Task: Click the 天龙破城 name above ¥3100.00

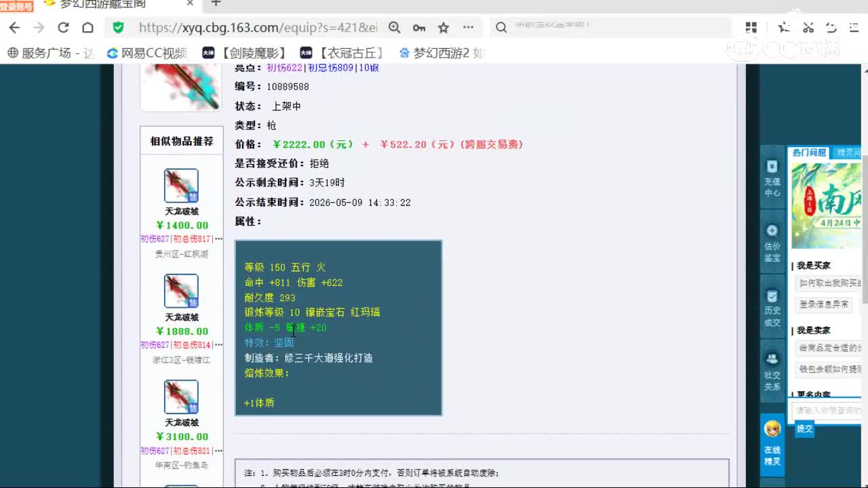Action: point(181,423)
